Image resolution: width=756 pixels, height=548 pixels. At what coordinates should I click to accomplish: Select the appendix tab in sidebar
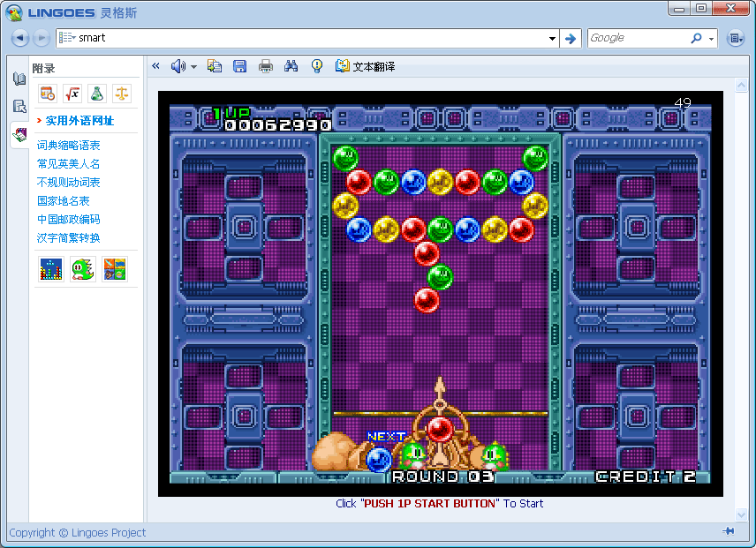click(19, 134)
